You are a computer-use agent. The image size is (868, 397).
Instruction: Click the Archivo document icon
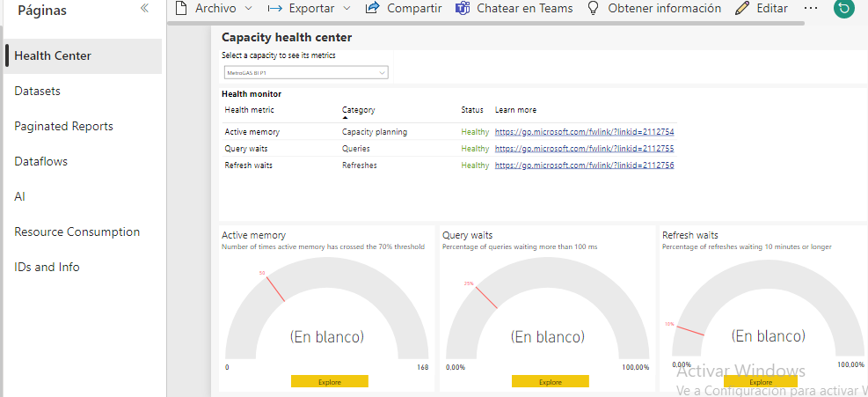tap(180, 8)
